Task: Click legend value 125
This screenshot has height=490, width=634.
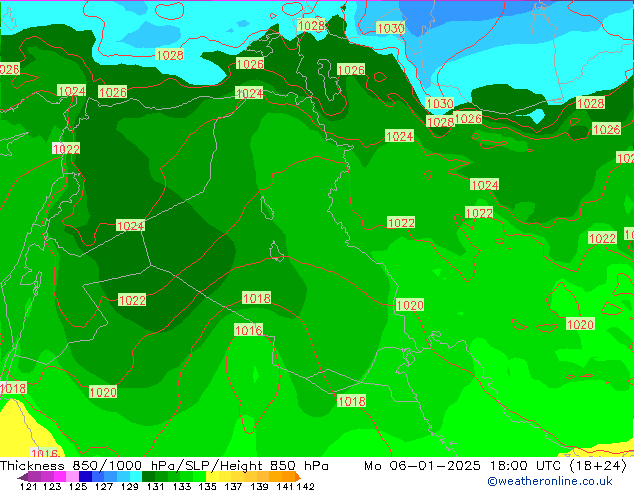Action: [78, 486]
